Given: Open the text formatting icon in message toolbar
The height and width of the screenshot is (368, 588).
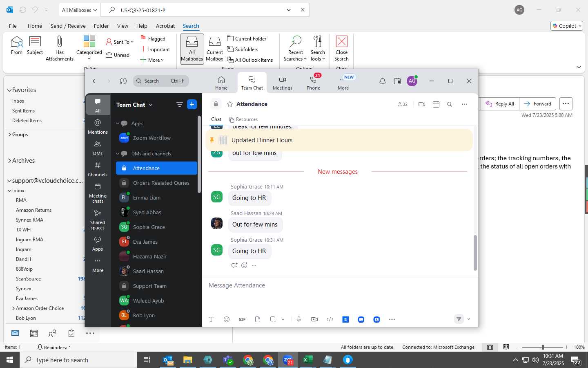Looking at the screenshot, I should pyautogui.click(x=211, y=319).
